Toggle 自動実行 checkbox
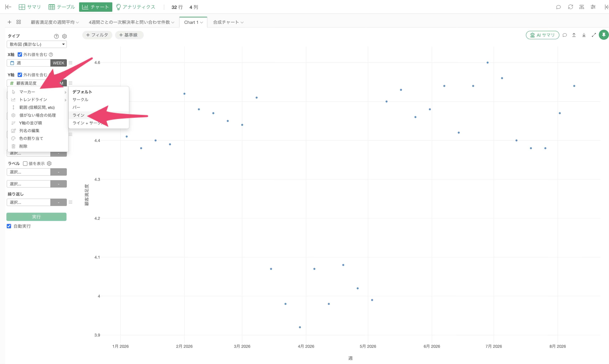This screenshot has width=609, height=364. 9,226
